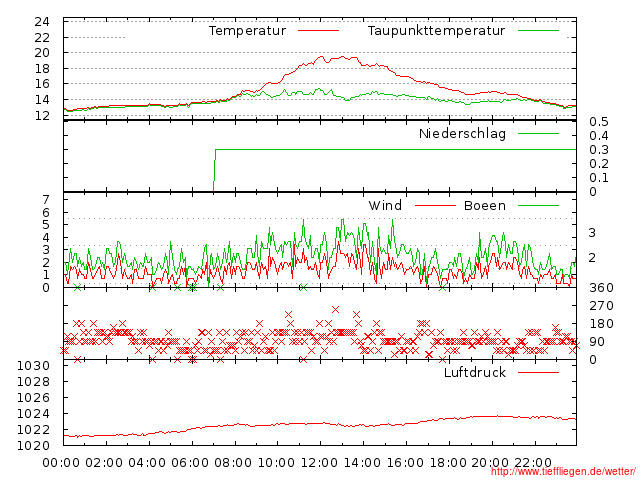Image resolution: width=640 pixels, height=480 pixels.
Task: Click the Luftdruck legend label
Action: click(x=475, y=372)
